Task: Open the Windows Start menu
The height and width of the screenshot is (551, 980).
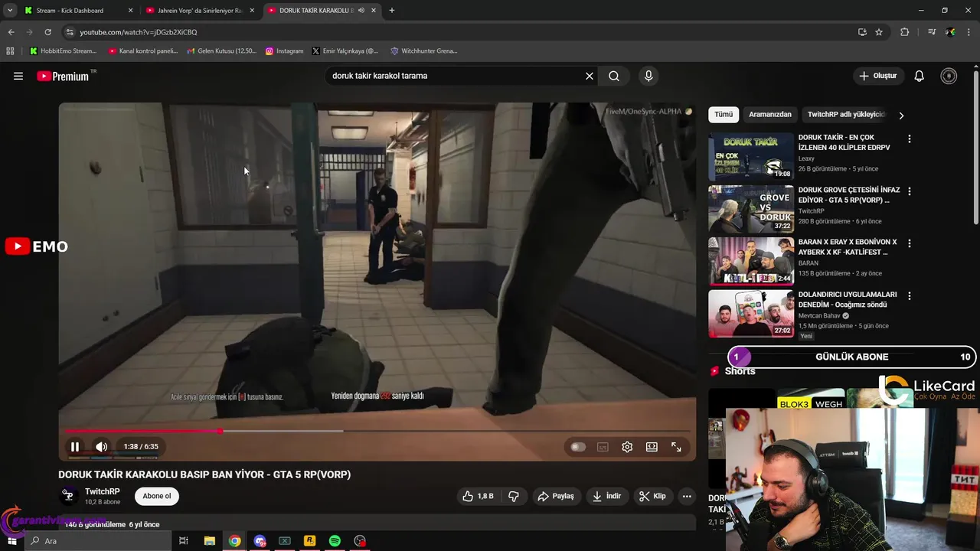Action: [11, 541]
